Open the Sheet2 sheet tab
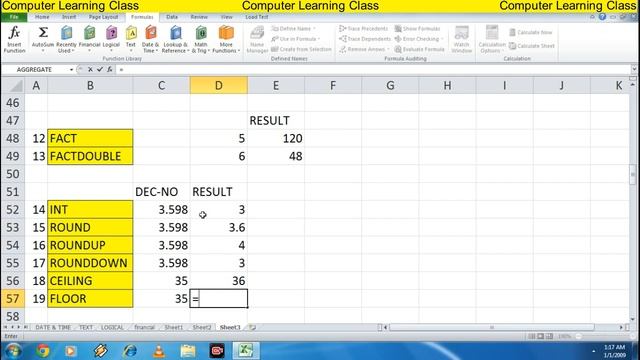 tap(202, 327)
